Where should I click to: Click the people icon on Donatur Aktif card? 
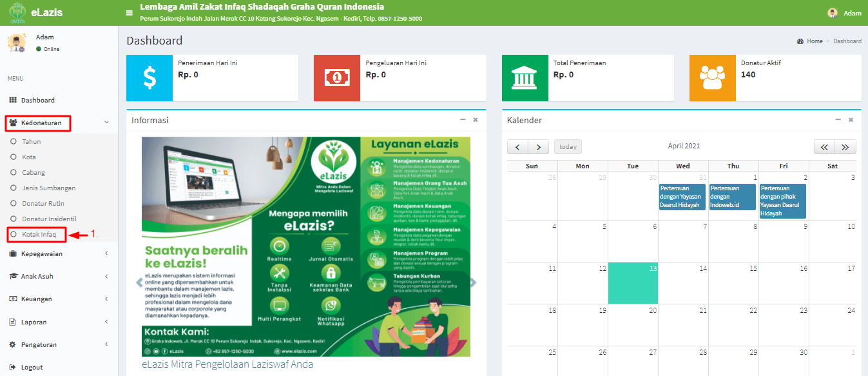click(712, 78)
